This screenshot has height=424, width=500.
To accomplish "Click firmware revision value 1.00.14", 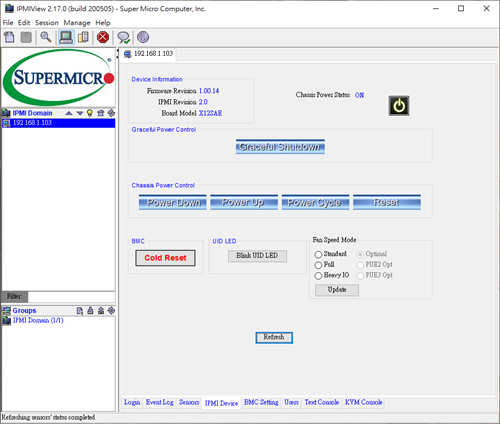I will coord(209,91).
